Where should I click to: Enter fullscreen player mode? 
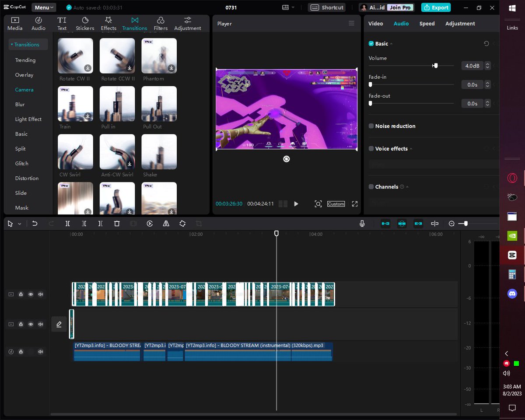click(355, 204)
